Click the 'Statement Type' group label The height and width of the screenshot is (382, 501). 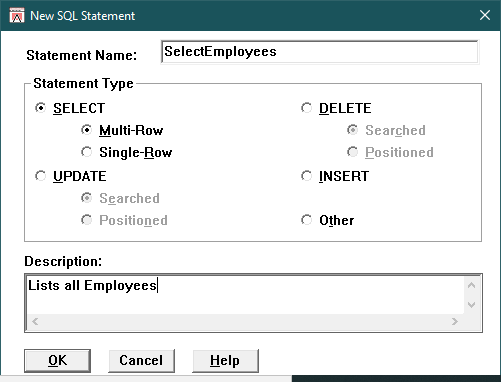(x=83, y=83)
